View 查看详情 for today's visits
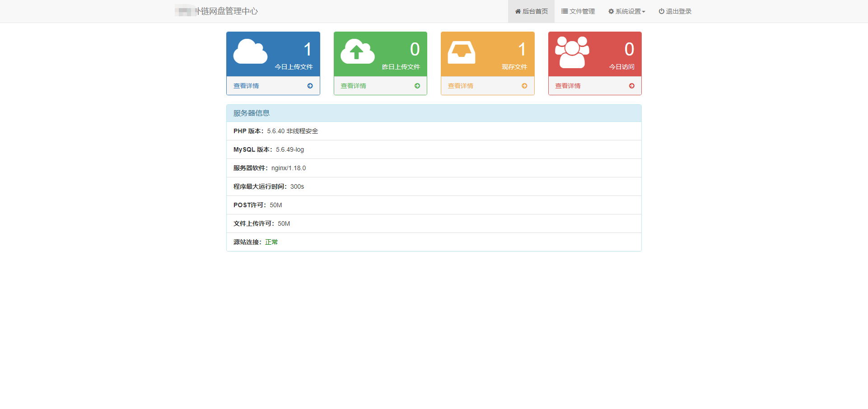Screen dimensions: 868x409 568,86
